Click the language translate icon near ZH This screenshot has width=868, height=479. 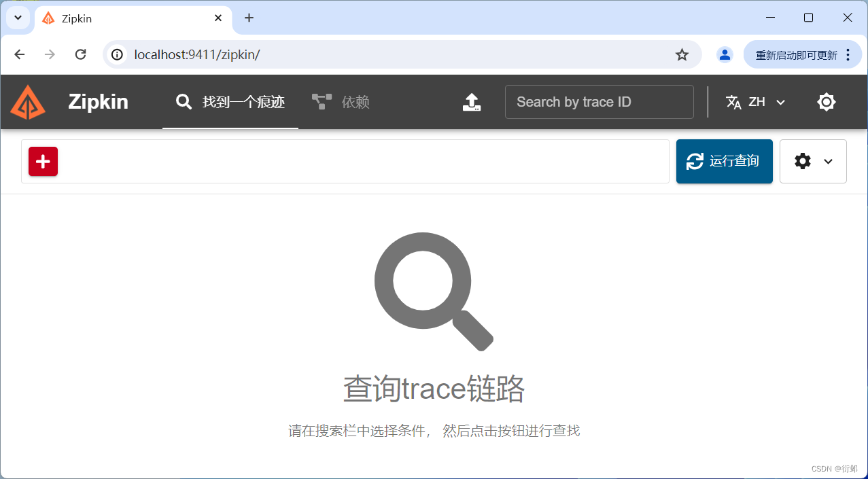coord(733,101)
